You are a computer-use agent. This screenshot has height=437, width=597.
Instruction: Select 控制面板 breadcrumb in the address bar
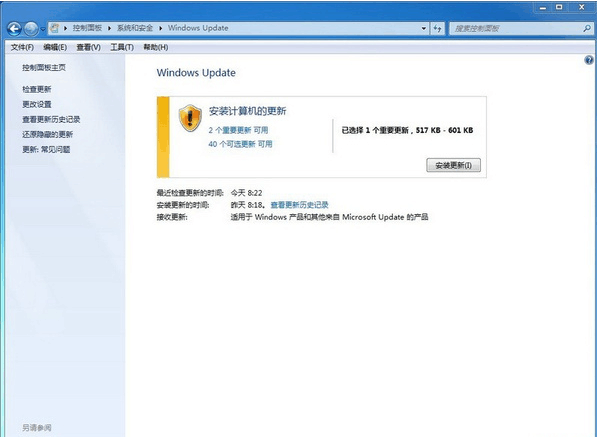(x=87, y=28)
